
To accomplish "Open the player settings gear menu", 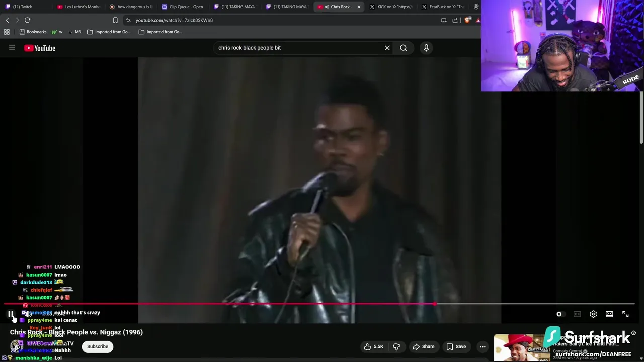I will 593,314.
